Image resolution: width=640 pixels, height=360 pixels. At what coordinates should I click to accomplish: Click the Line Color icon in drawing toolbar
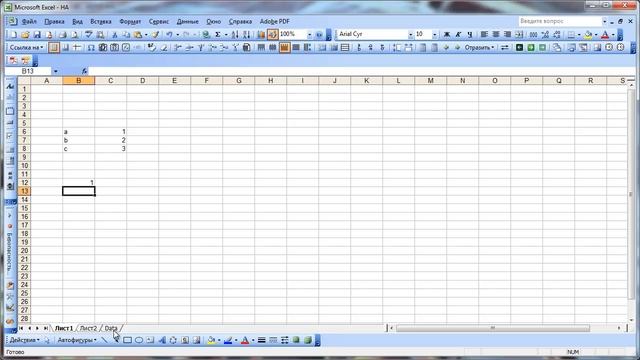pyautogui.click(x=228, y=340)
